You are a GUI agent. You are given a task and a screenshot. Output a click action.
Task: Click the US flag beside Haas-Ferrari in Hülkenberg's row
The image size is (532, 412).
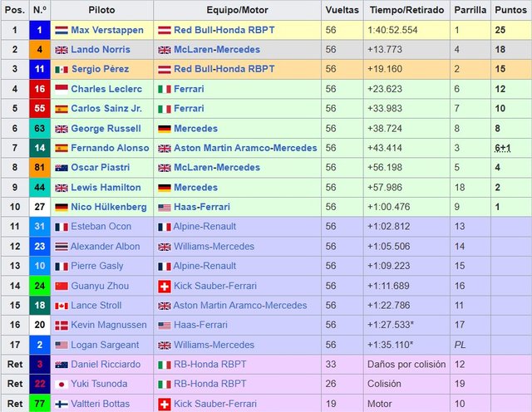165,207
